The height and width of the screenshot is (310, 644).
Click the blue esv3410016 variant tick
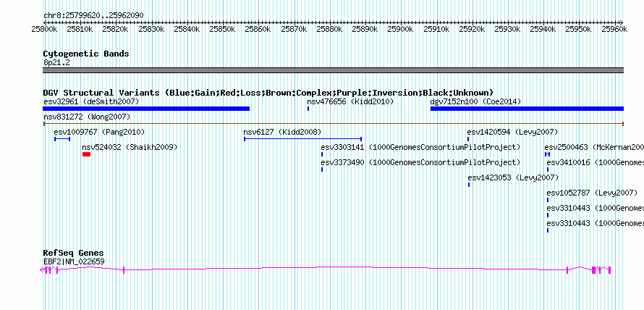(548, 169)
